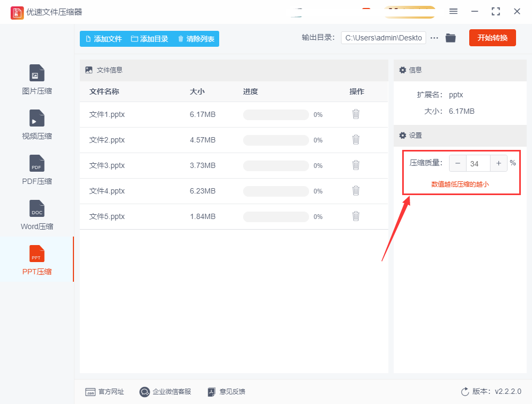This screenshot has height=404, width=532.
Task: Open the 图片压缩 image compression section
Action: [x=37, y=80]
